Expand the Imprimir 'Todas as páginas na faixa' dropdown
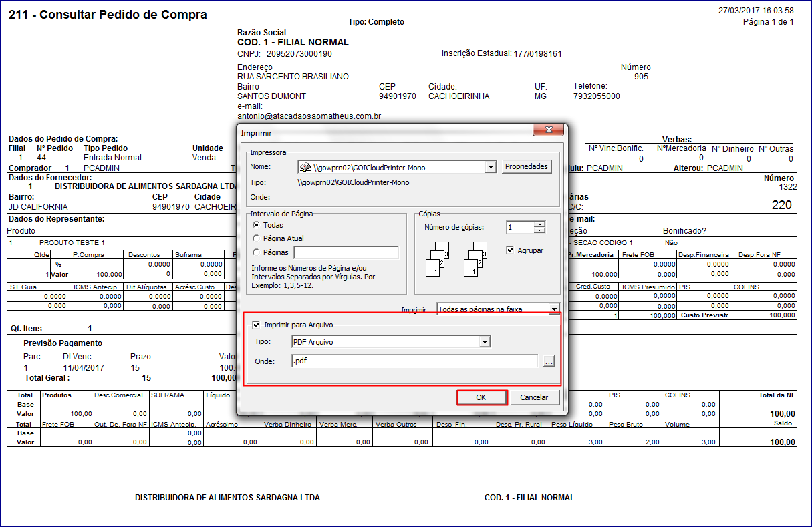 pos(554,309)
